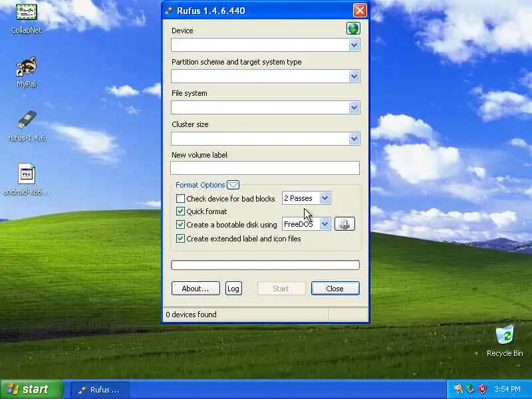
Task: Open the File system dropdown
Action: [354, 108]
